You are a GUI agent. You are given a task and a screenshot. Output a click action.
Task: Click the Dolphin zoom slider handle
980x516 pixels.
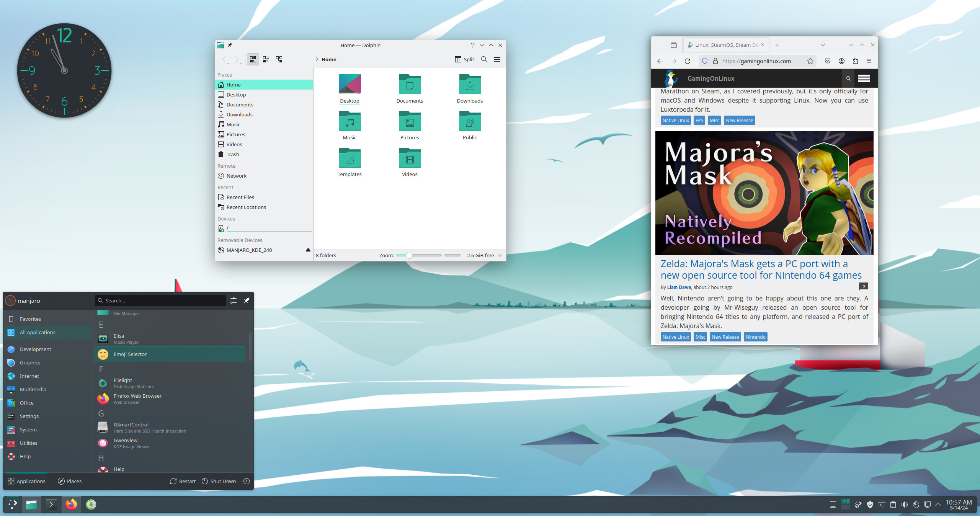pos(409,255)
